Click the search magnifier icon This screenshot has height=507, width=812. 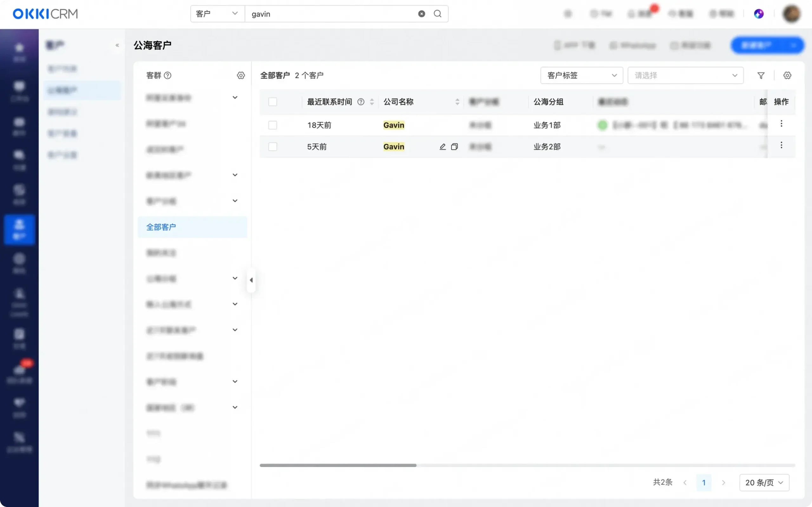(x=437, y=14)
